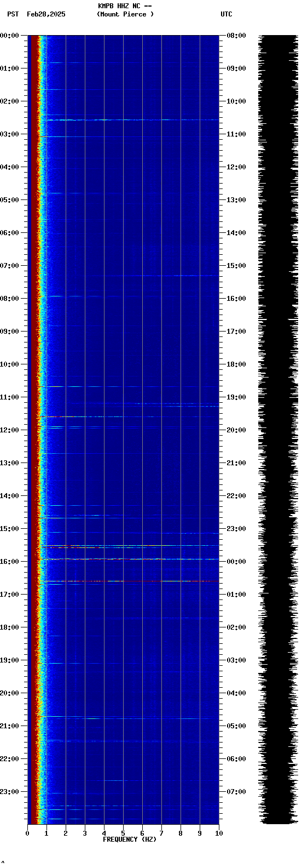Click the 04:00 UTC label on right axis
The width and height of the screenshot is (302, 868).
236,693
